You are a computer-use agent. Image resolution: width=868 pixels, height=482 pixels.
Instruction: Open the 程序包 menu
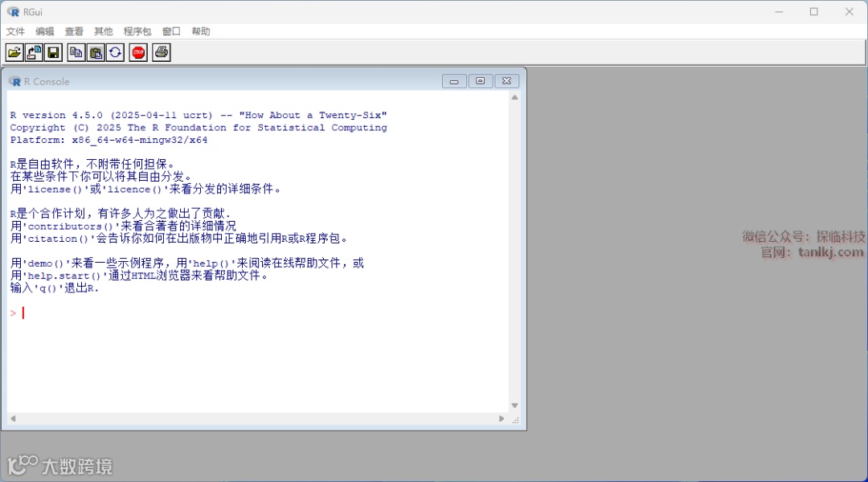(x=137, y=31)
